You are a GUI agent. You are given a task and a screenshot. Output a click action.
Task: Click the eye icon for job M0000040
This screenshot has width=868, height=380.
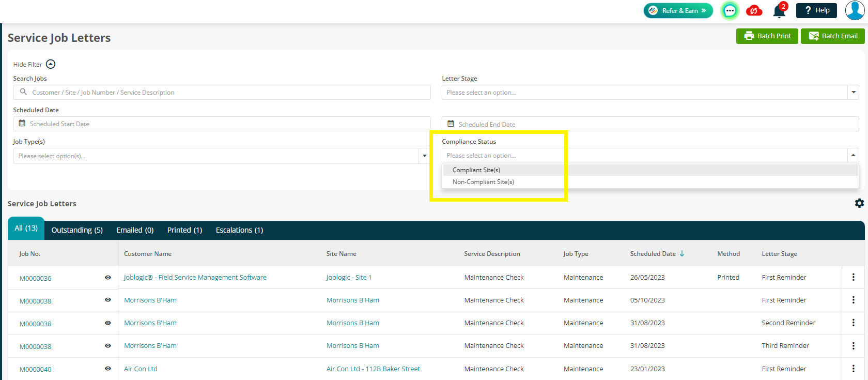(x=108, y=369)
